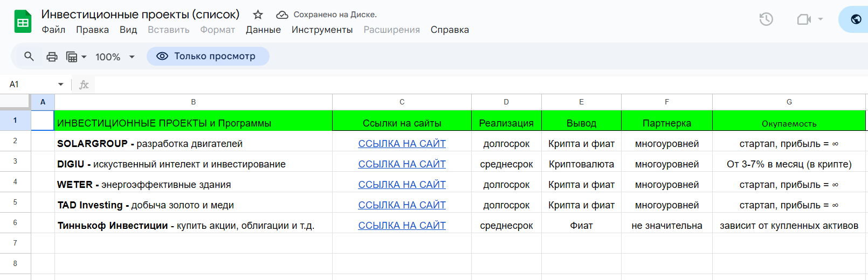Click the зависит от купленных активов cell
This screenshot has width=868, height=280.
(x=789, y=223)
